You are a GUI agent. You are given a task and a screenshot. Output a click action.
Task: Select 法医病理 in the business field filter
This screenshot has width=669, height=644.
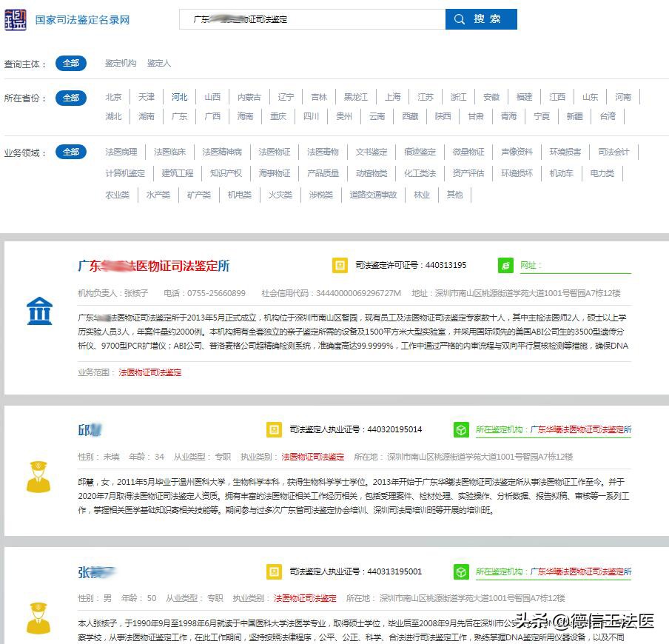point(121,152)
